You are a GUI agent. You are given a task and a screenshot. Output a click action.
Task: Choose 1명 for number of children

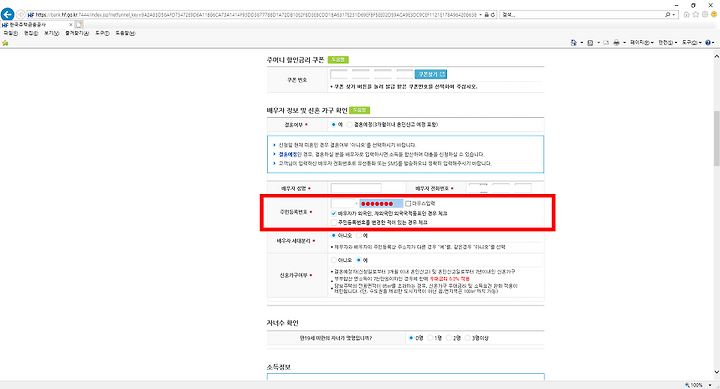point(430,338)
